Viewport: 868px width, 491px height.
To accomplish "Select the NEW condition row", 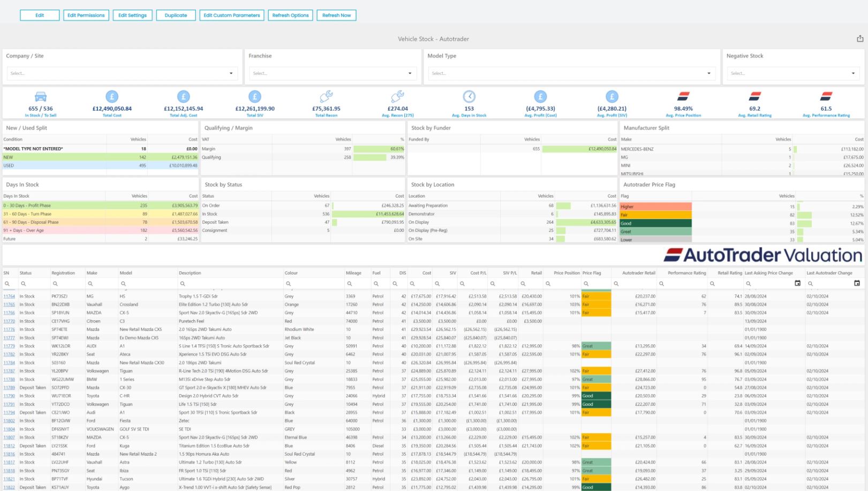I will [x=101, y=157].
